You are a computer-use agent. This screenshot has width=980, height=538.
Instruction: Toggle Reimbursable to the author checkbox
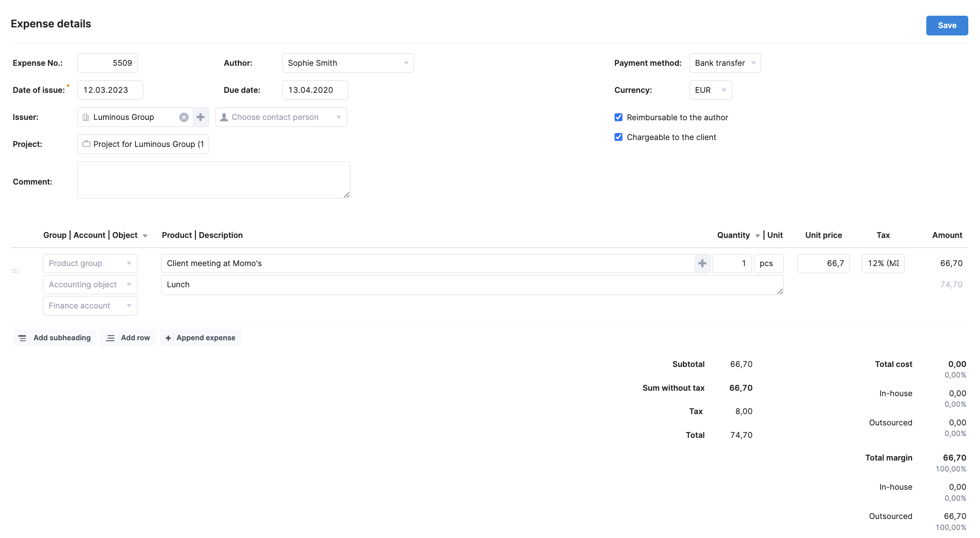pos(618,117)
